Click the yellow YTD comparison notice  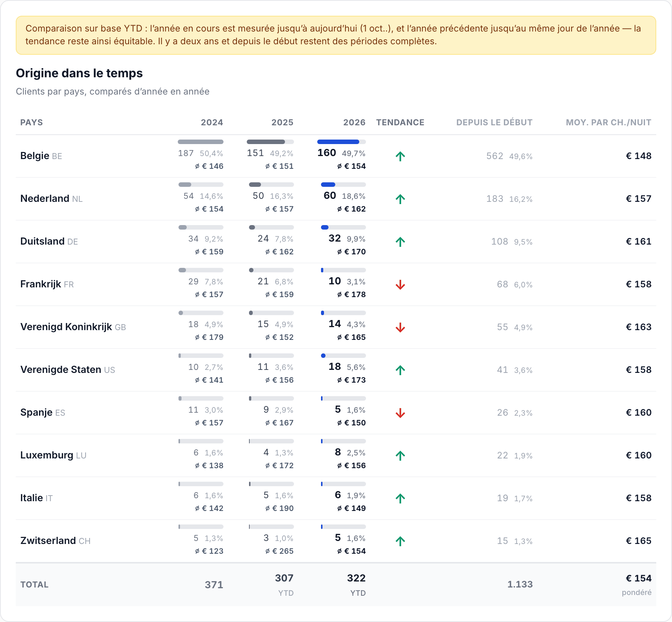tap(336, 35)
